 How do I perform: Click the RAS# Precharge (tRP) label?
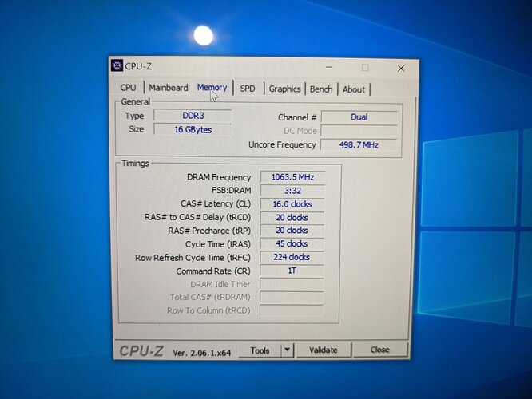[x=209, y=231]
